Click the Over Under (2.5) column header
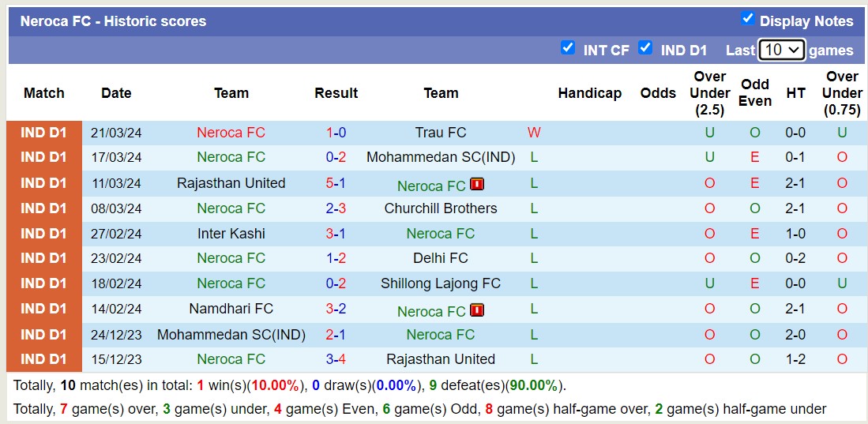Screen dimensions: 868x424 pyautogui.click(x=709, y=93)
